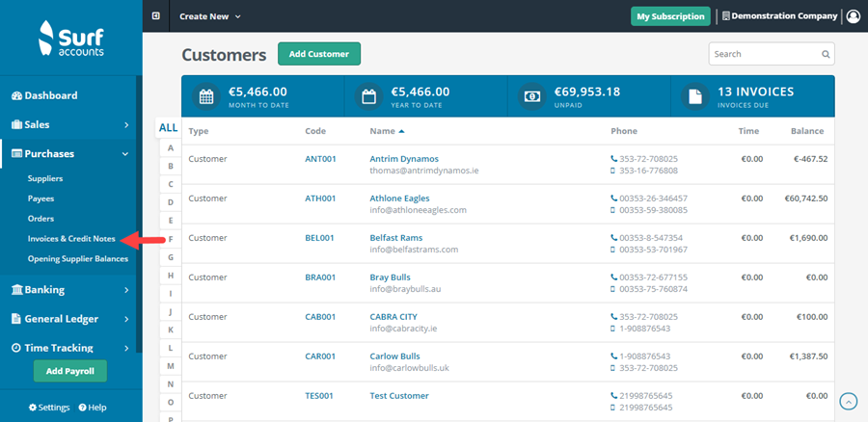Screen dimensions: 868x422
Task: Click the search magnifier icon
Action: pyautogui.click(x=826, y=54)
